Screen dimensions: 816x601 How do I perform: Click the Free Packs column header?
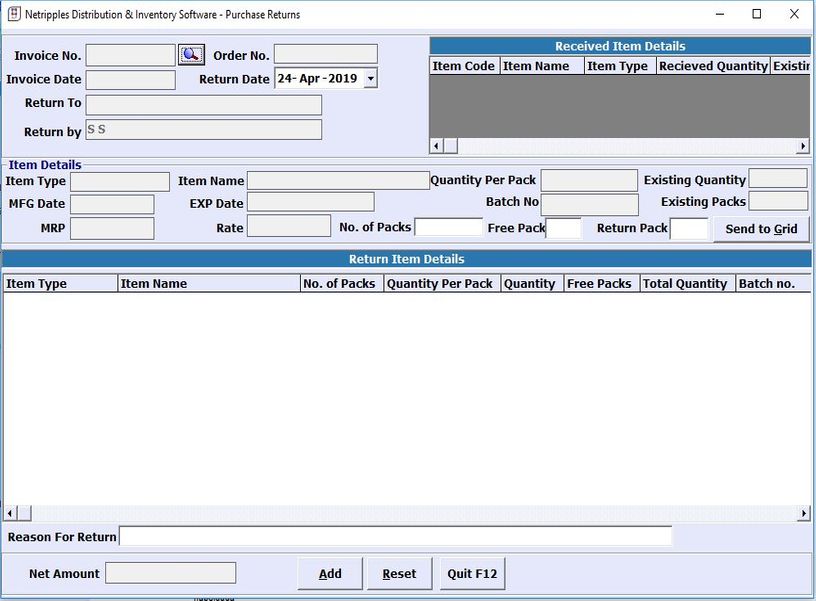click(602, 284)
